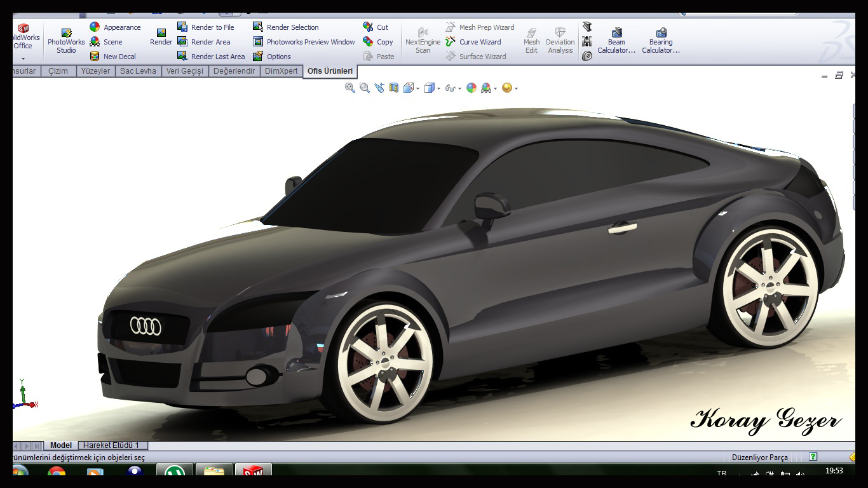
Task: Click the Apply Scene icon
Action: point(486,88)
